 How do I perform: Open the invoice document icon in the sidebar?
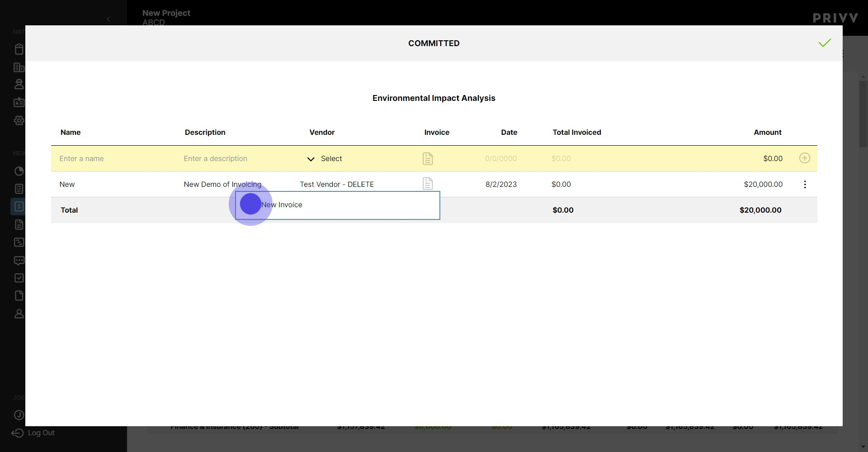(19, 224)
